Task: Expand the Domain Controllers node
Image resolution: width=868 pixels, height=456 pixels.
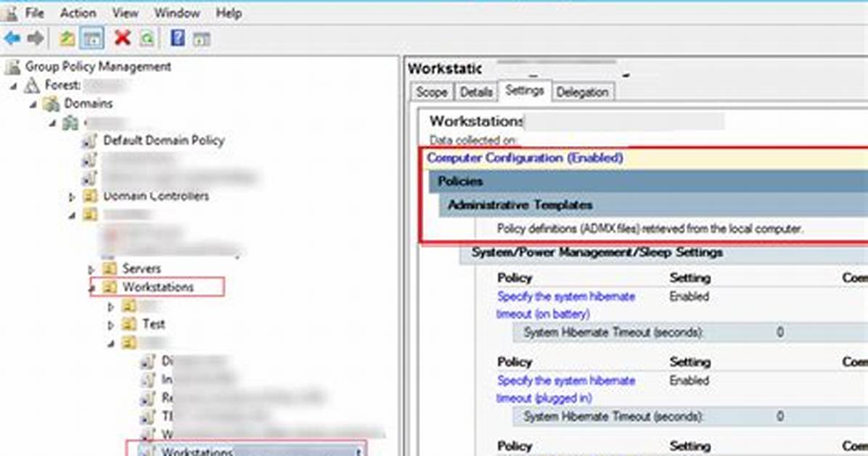Action: click(x=72, y=197)
